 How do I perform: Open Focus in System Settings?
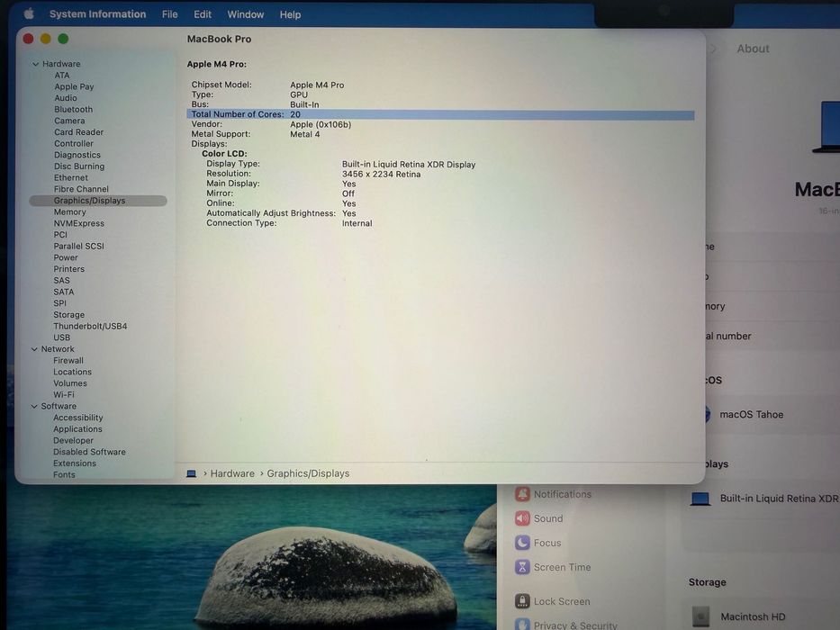point(537,543)
